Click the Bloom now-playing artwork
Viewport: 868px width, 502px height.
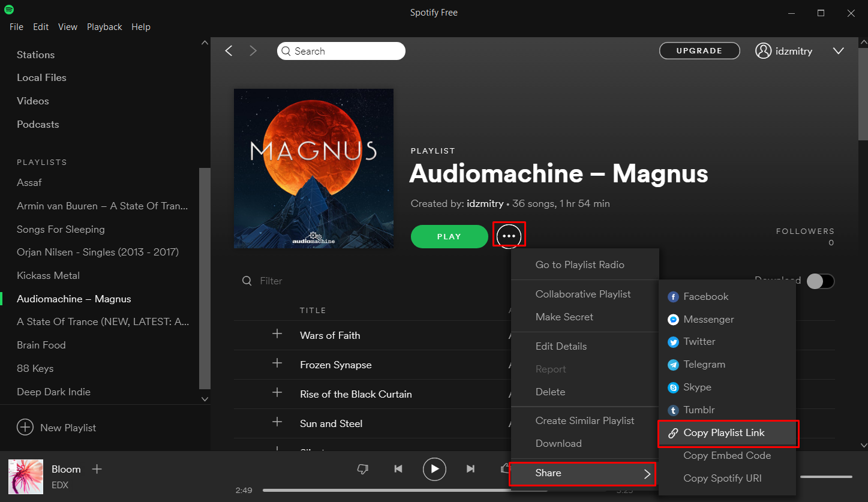pyautogui.click(x=26, y=477)
